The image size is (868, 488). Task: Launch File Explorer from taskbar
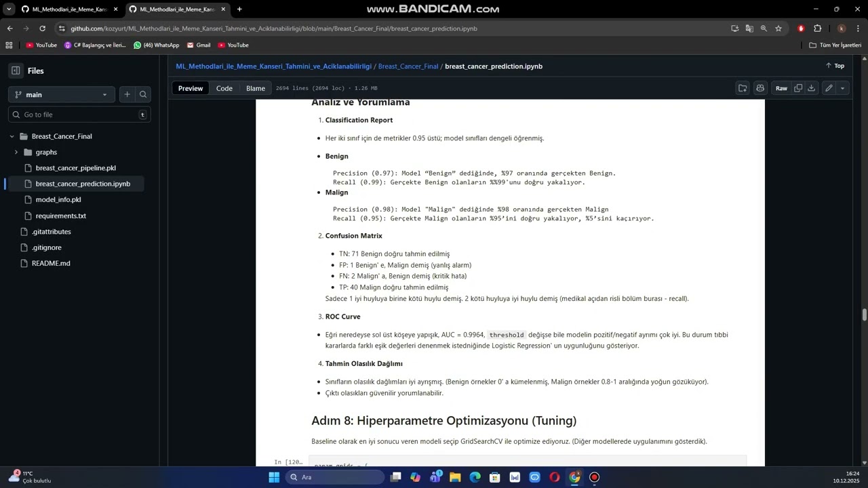pyautogui.click(x=455, y=477)
